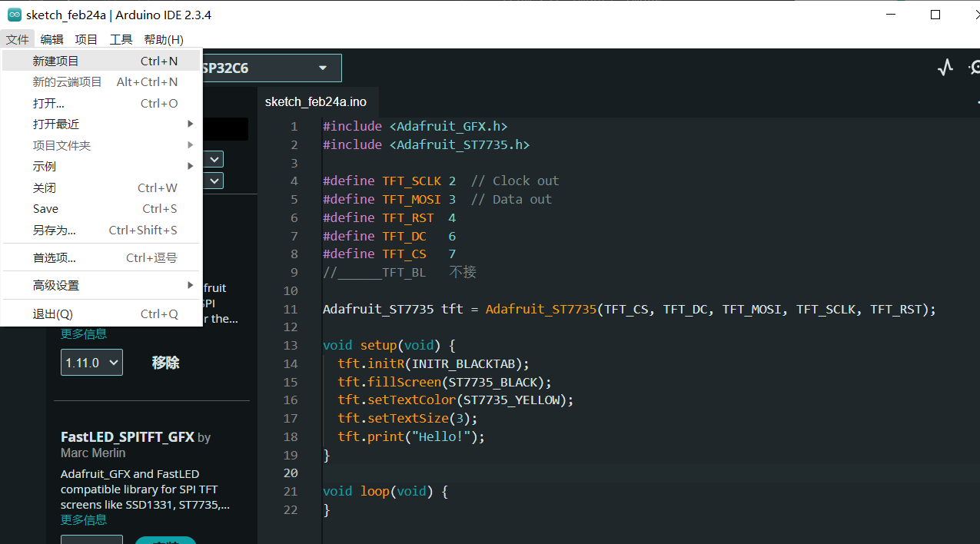Viewport: 980px width, 544px height.
Task: Click the #define TFT_SCLK 2 line
Action: tap(441, 181)
